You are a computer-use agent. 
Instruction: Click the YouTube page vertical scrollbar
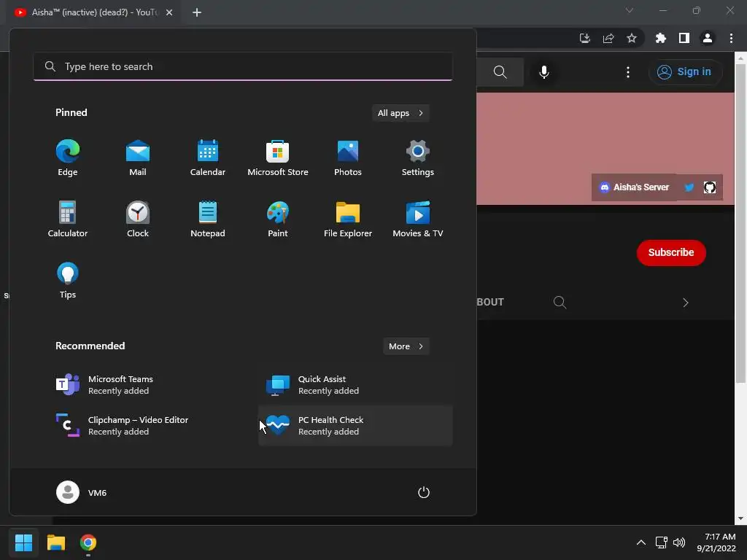click(x=740, y=224)
